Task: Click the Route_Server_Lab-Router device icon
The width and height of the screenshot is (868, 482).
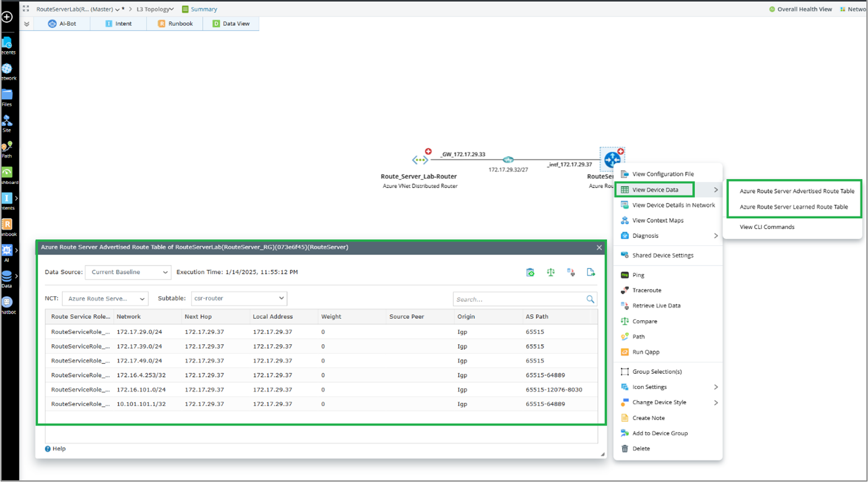Action: [420, 160]
